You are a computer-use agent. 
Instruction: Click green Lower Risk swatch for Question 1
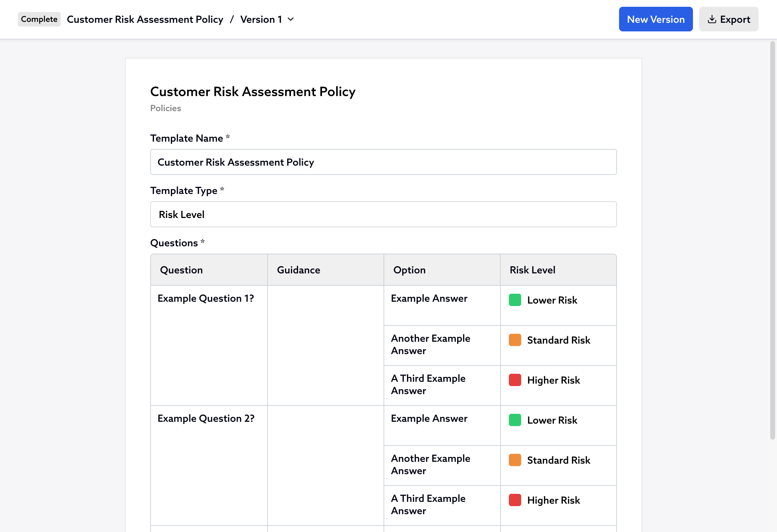click(514, 300)
